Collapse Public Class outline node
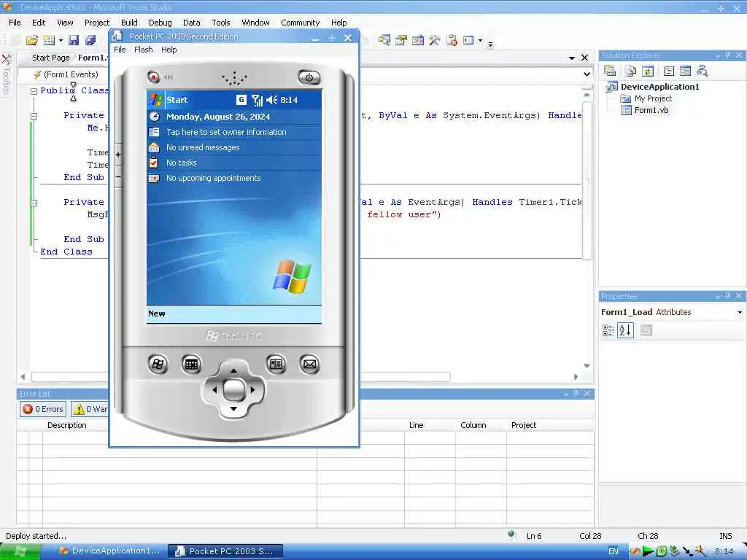The height and width of the screenshot is (560, 747). click(x=34, y=91)
